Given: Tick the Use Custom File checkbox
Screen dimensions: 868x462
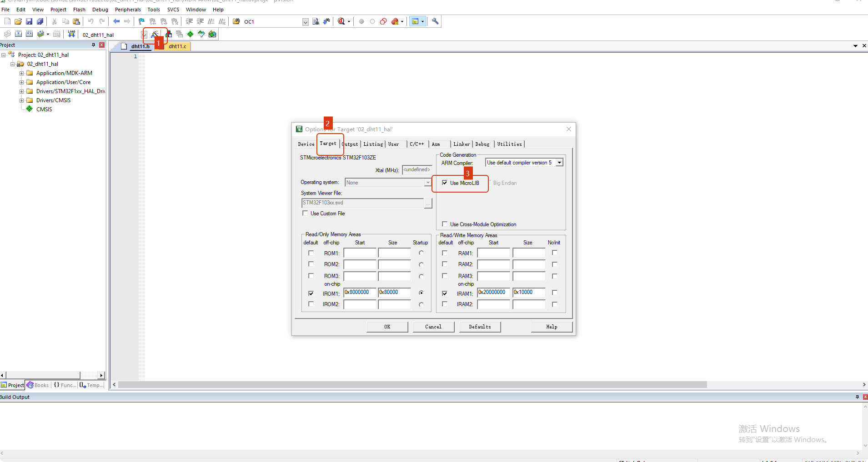Looking at the screenshot, I should [305, 213].
